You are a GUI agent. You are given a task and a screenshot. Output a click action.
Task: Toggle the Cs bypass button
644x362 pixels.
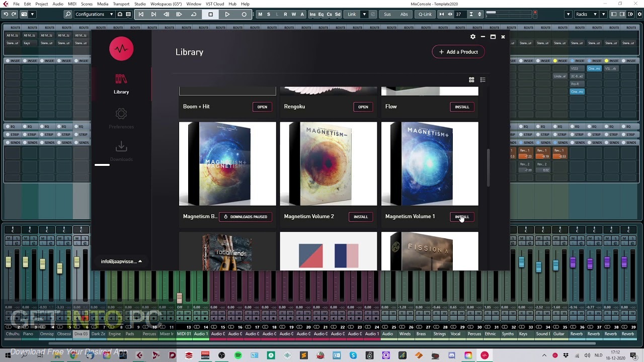point(329,14)
